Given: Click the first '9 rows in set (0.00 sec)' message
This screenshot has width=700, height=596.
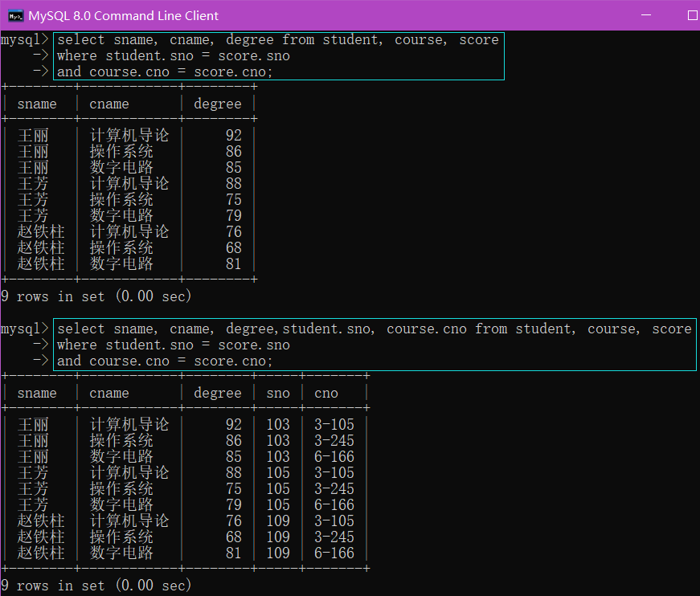Looking at the screenshot, I should (x=96, y=296).
